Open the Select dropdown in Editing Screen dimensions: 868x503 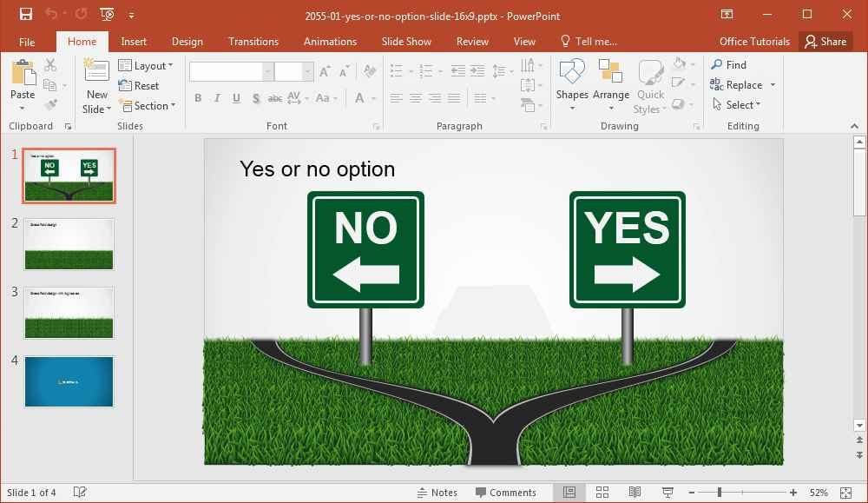coord(736,105)
